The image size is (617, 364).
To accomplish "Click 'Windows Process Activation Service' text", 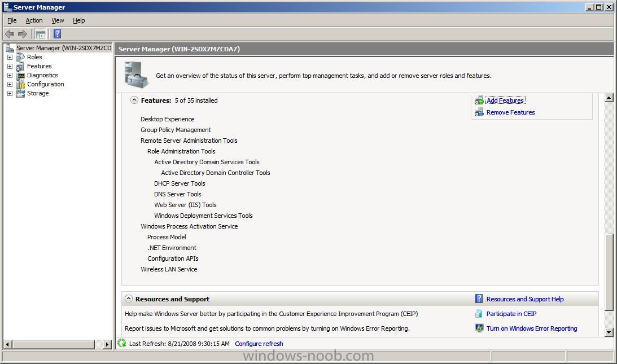I will click(x=189, y=226).
